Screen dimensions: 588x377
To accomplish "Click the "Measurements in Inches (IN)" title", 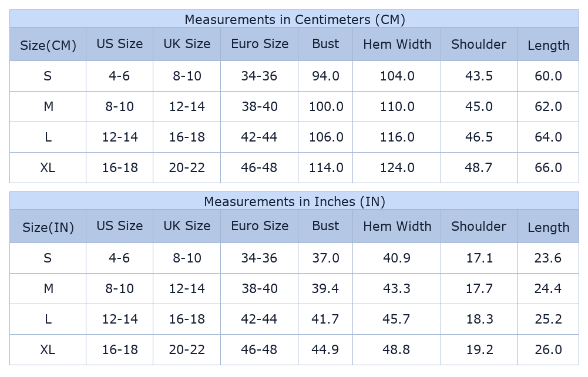I will click(294, 201).
